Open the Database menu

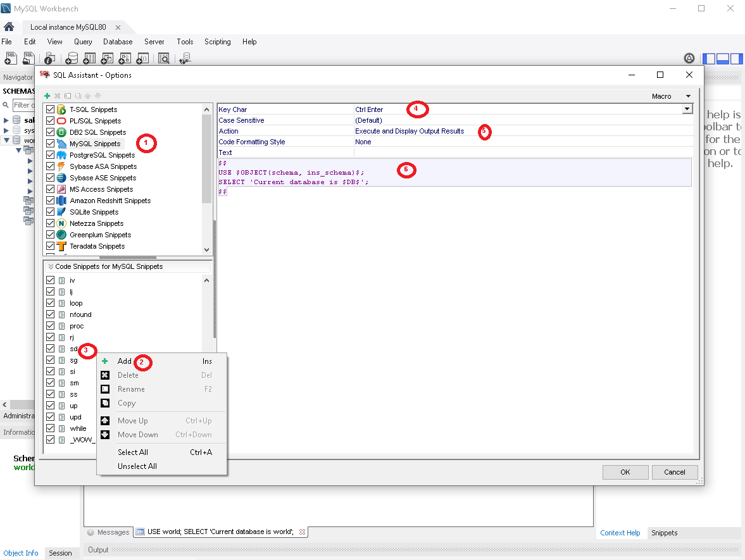pyautogui.click(x=118, y=42)
